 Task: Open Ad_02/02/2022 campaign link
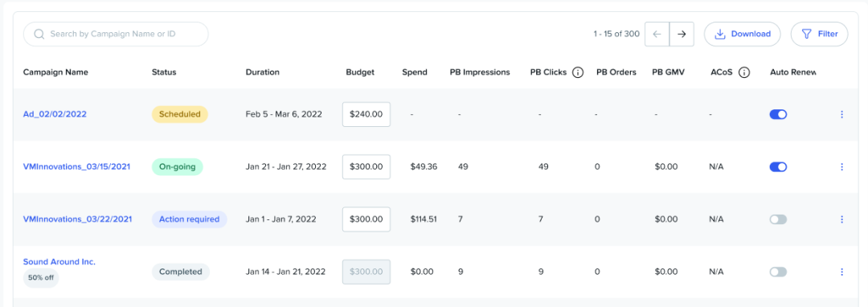[x=55, y=114]
